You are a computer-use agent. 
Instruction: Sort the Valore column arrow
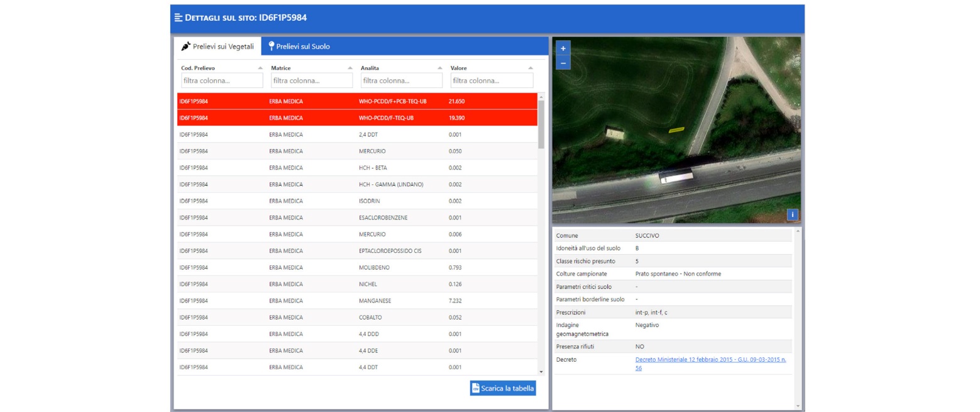530,68
